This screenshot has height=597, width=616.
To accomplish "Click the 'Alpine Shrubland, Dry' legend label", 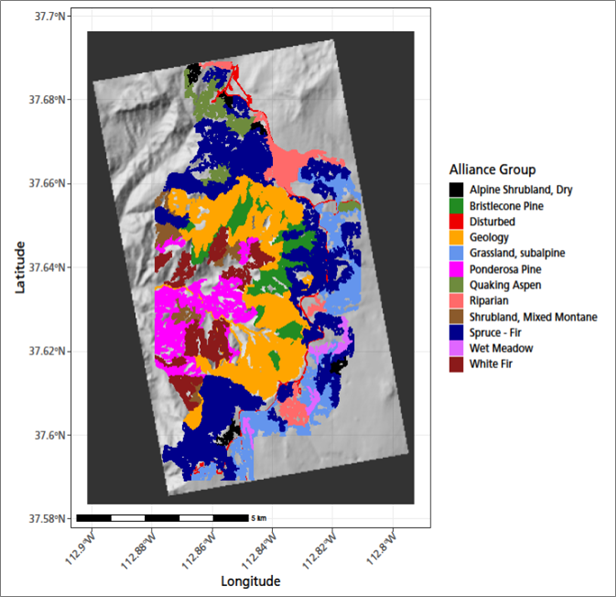I will point(521,190).
